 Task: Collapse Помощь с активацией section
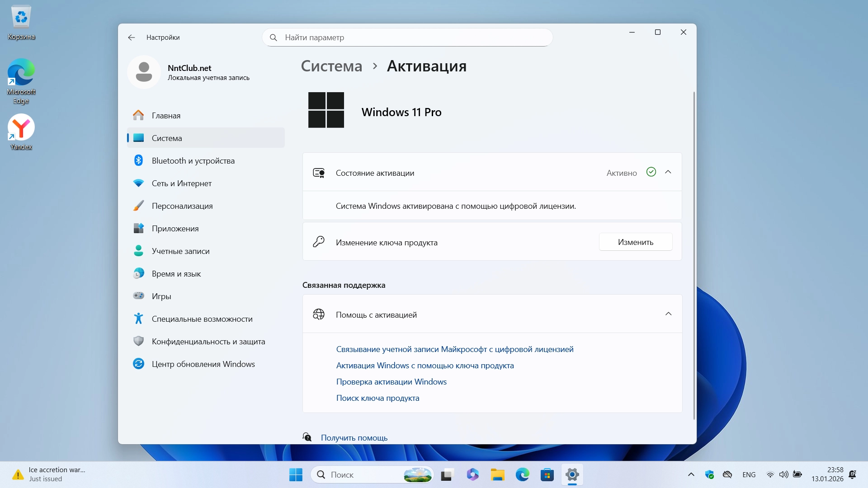tap(668, 314)
